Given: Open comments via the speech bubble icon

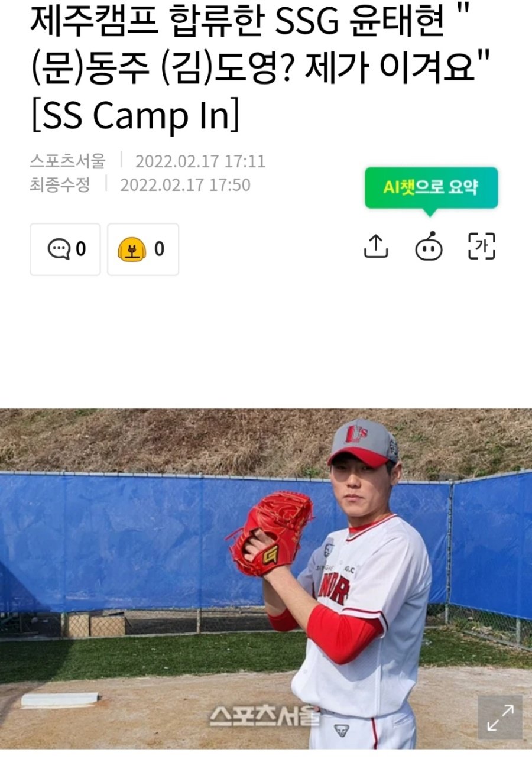Looking at the screenshot, I should [59, 249].
